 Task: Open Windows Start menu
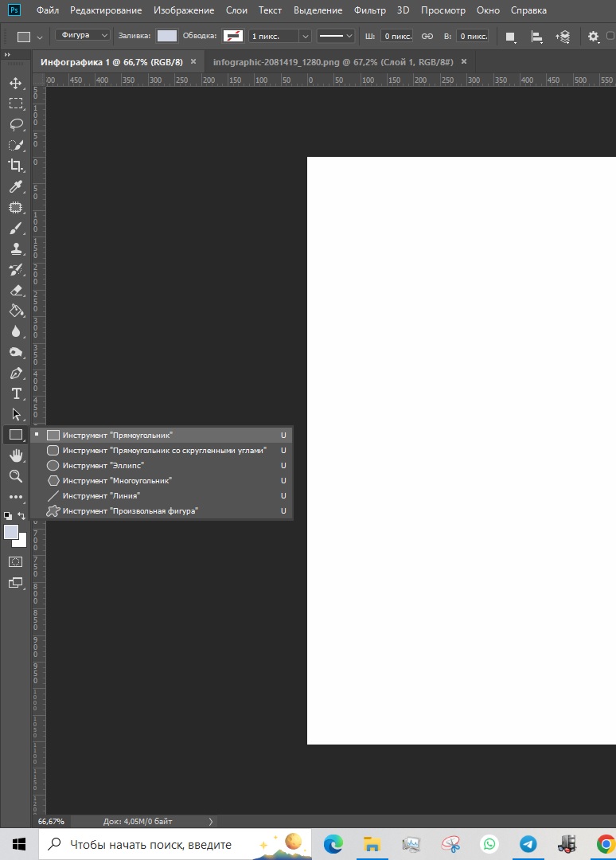(18, 844)
